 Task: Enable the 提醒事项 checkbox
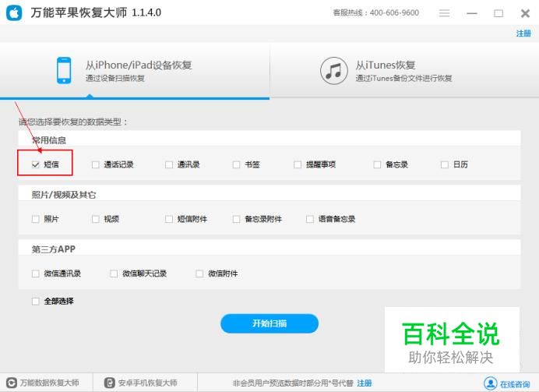(298, 164)
